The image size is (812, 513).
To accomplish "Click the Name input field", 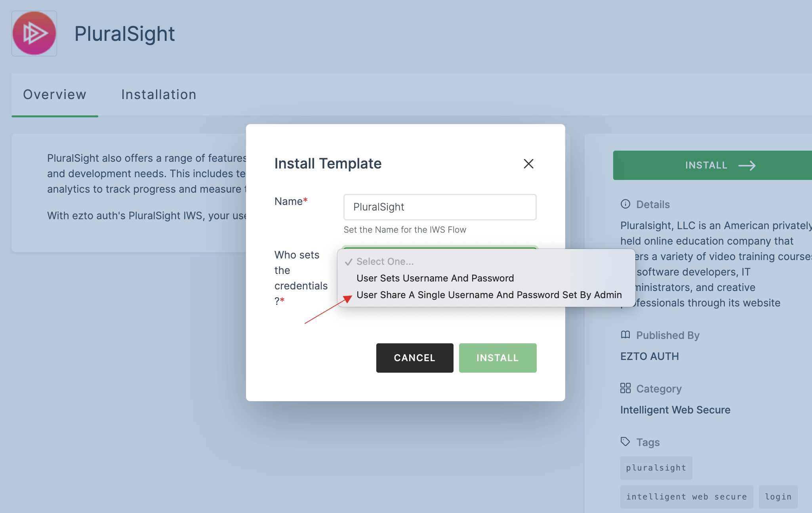I will [x=440, y=207].
